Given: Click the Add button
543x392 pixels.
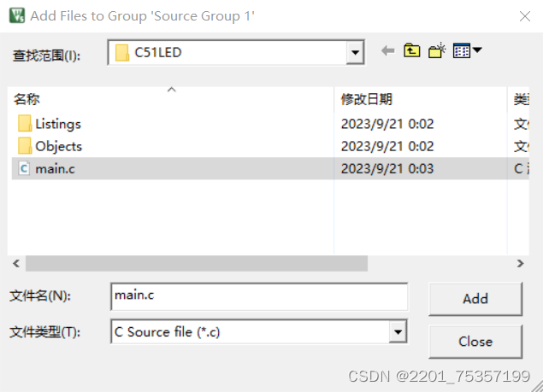Looking at the screenshot, I should click(475, 299).
